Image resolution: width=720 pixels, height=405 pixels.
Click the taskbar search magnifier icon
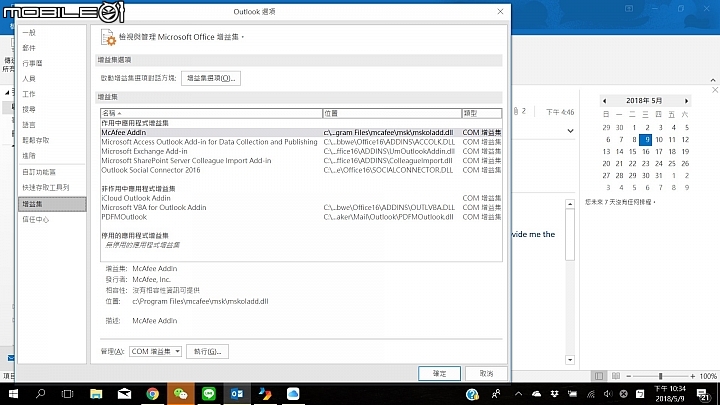tap(40, 394)
